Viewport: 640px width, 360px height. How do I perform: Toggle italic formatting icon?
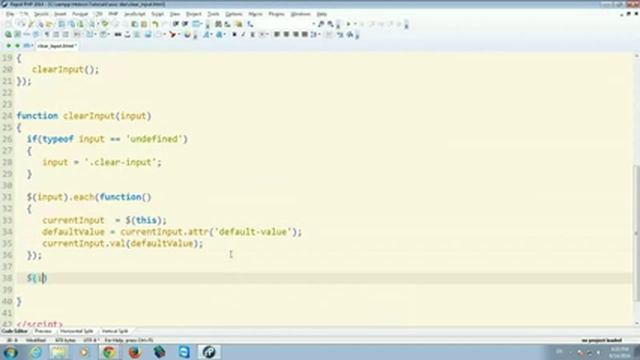(243, 35)
